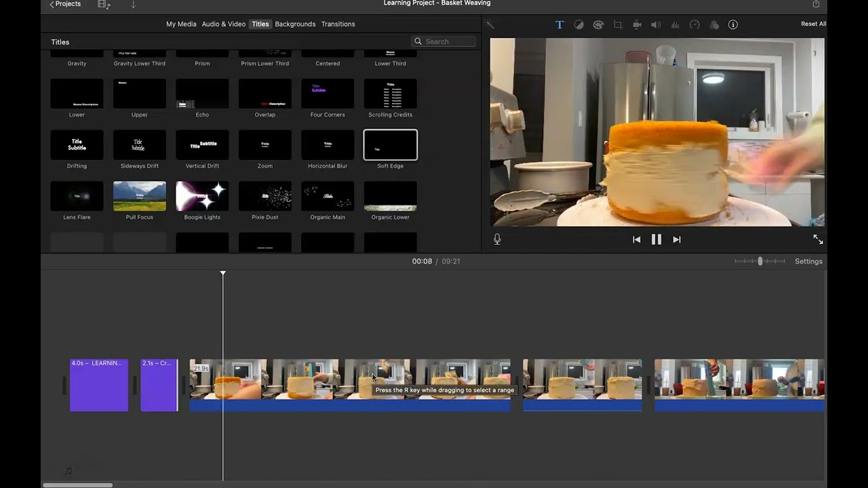Open the clip filter and audio effects tool
This screenshot has height=488, width=868.
(x=714, y=24)
